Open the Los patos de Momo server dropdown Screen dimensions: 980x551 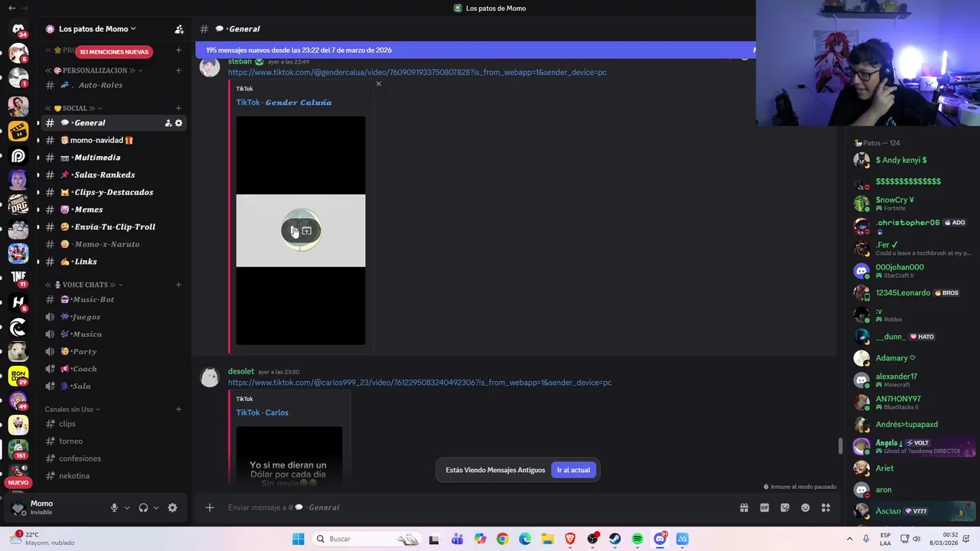coord(97,29)
